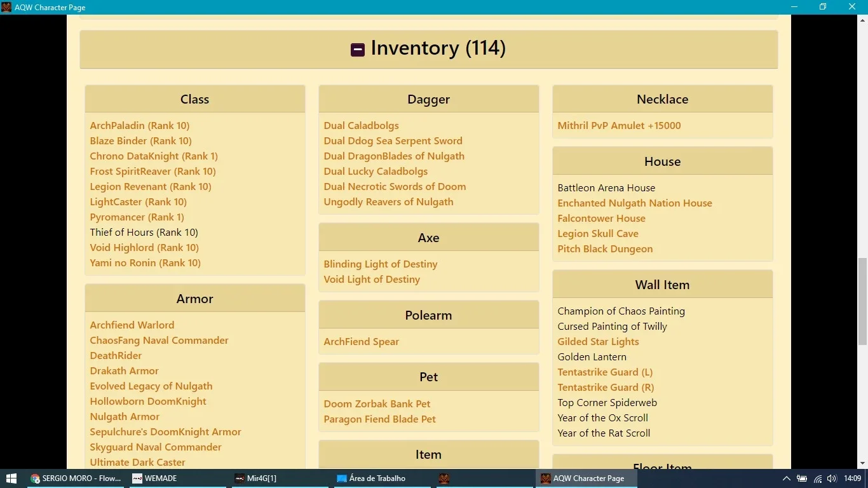The image size is (868, 488).
Task: Click Cursed Painting of Twilly text
Action: (612, 327)
